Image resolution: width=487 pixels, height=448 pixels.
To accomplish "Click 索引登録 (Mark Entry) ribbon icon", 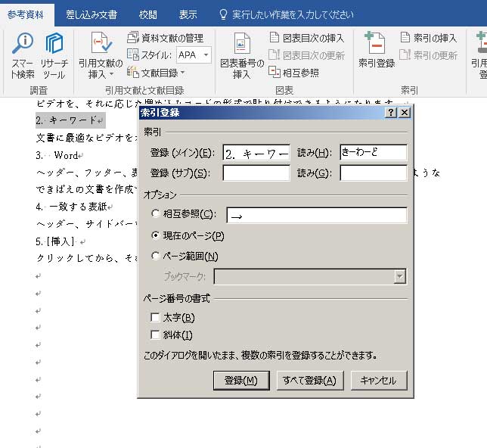I will pyautogui.click(x=376, y=51).
